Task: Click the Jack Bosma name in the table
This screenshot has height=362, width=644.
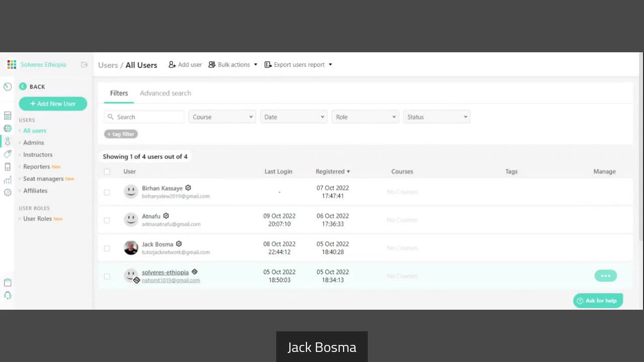Action: (157, 244)
